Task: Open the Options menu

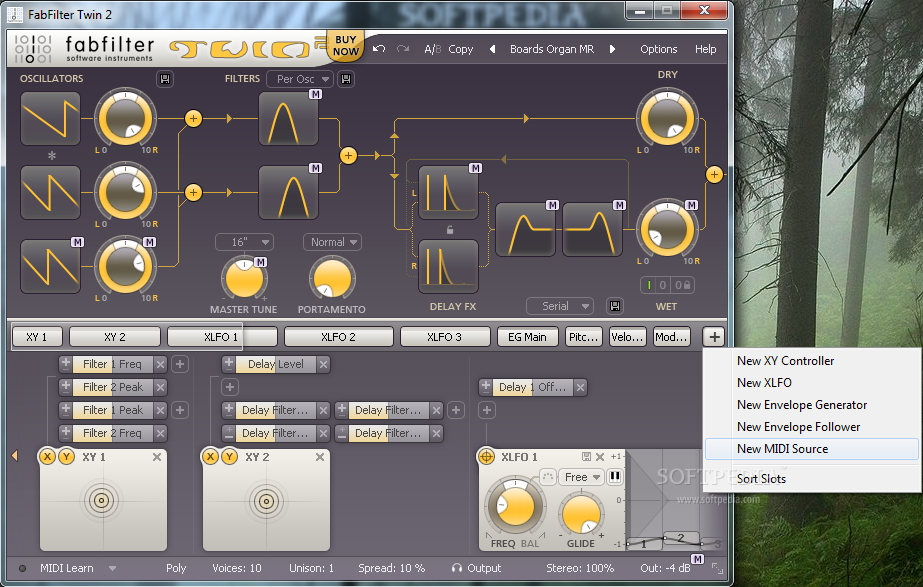Action: [x=659, y=49]
